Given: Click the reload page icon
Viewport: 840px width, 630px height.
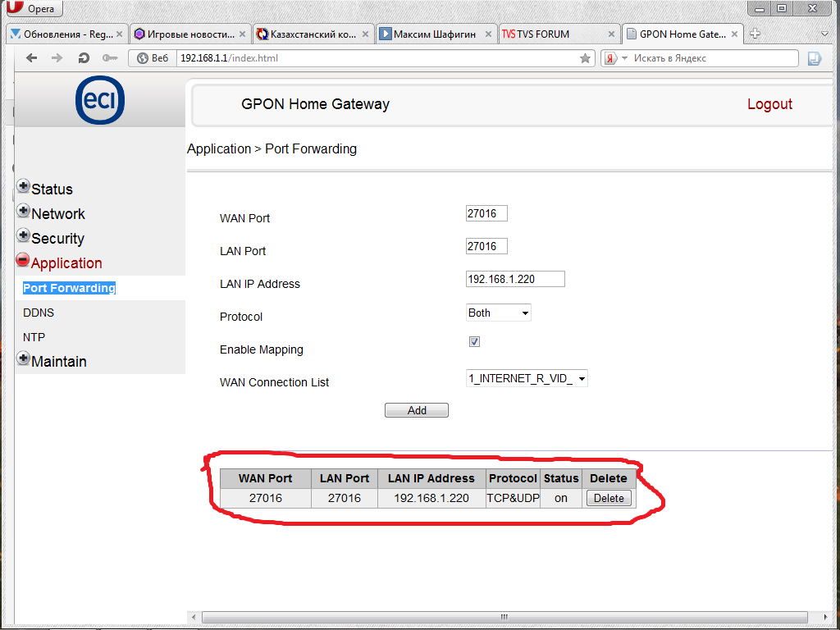Looking at the screenshot, I should click(83, 58).
